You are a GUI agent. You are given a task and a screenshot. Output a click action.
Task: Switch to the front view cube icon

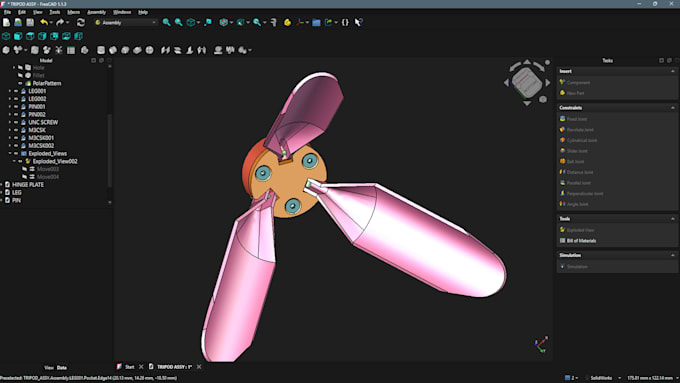click(18, 36)
